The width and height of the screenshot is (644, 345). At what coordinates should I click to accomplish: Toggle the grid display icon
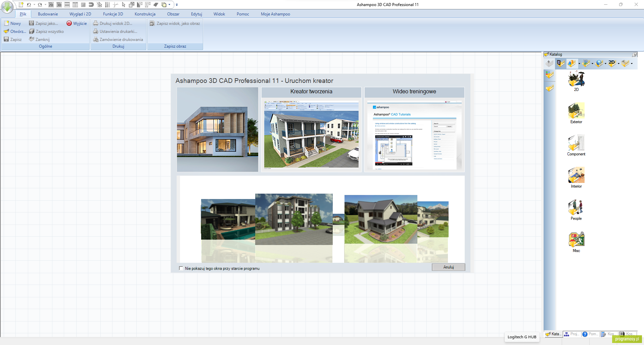tap(83, 5)
